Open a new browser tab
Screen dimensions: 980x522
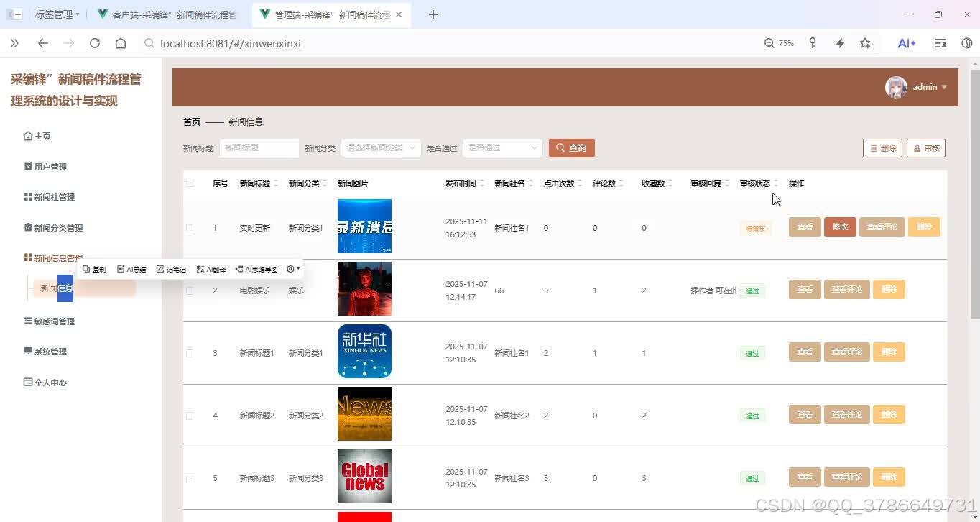point(433,14)
